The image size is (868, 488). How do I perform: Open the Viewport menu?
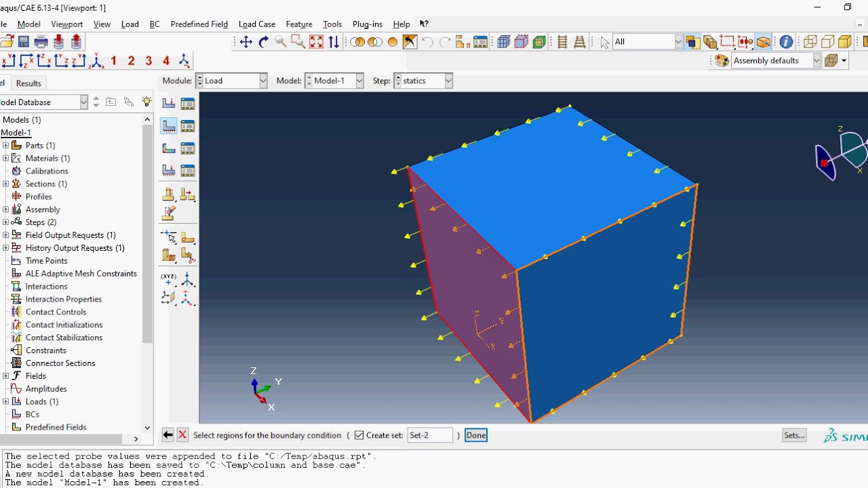click(66, 24)
